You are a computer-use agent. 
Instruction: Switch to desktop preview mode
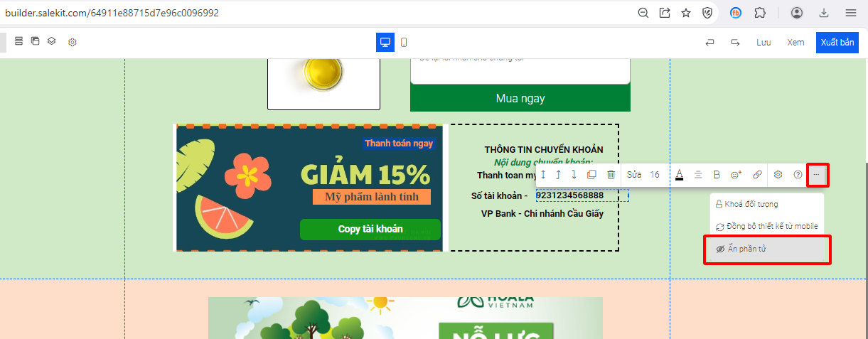(385, 42)
